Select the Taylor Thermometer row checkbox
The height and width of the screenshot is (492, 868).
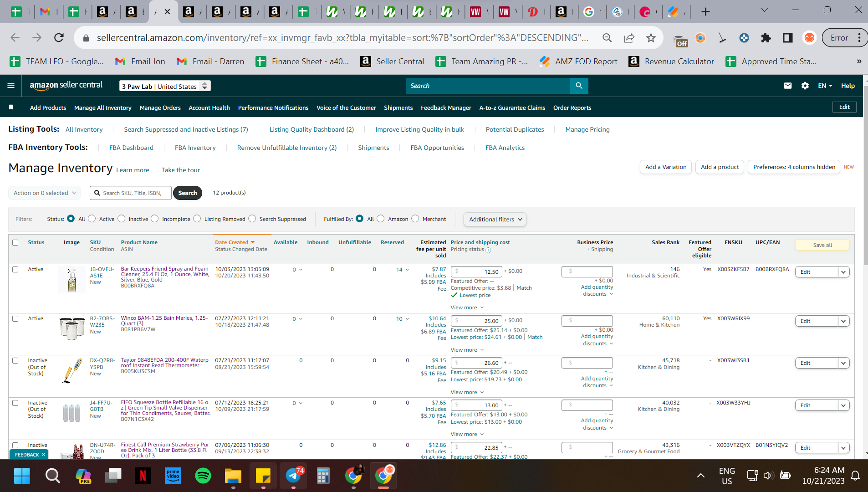coord(15,360)
